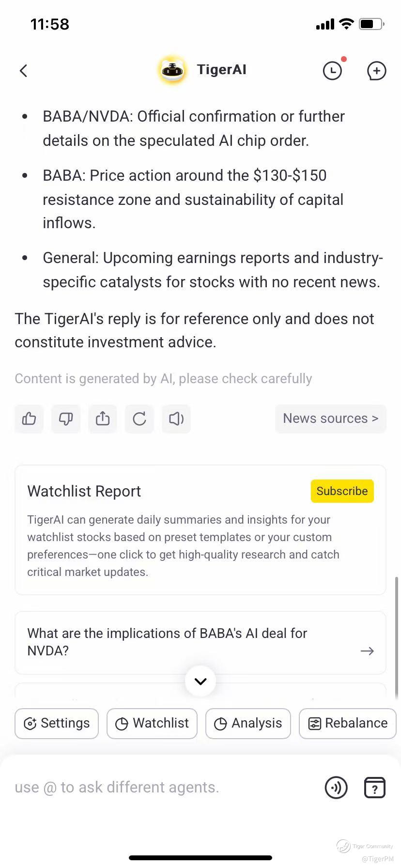Screen dimensions: 401x868
Task: Choose the Analysis chip
Action: click(x=248, y=723)
